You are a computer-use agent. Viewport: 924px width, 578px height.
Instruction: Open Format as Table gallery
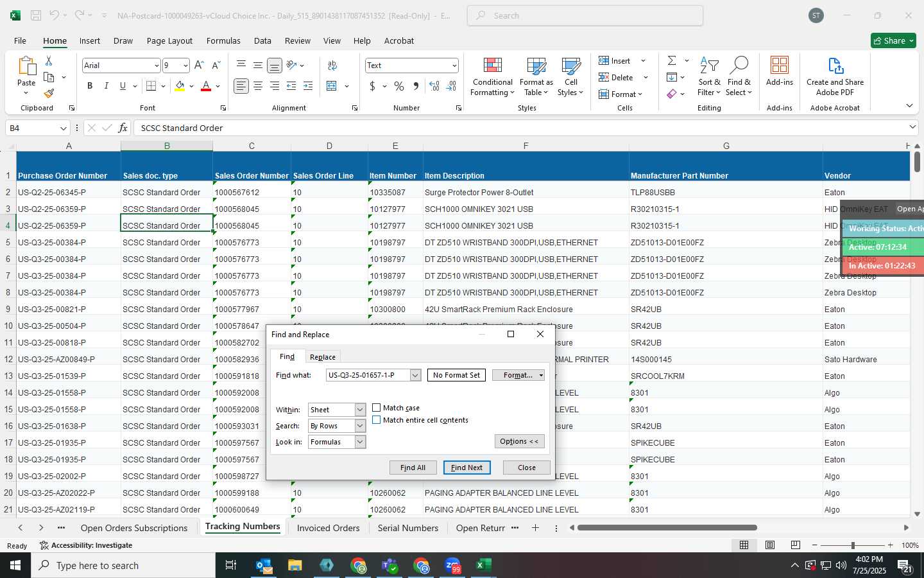pyautogui.click(x=536, y=77)
